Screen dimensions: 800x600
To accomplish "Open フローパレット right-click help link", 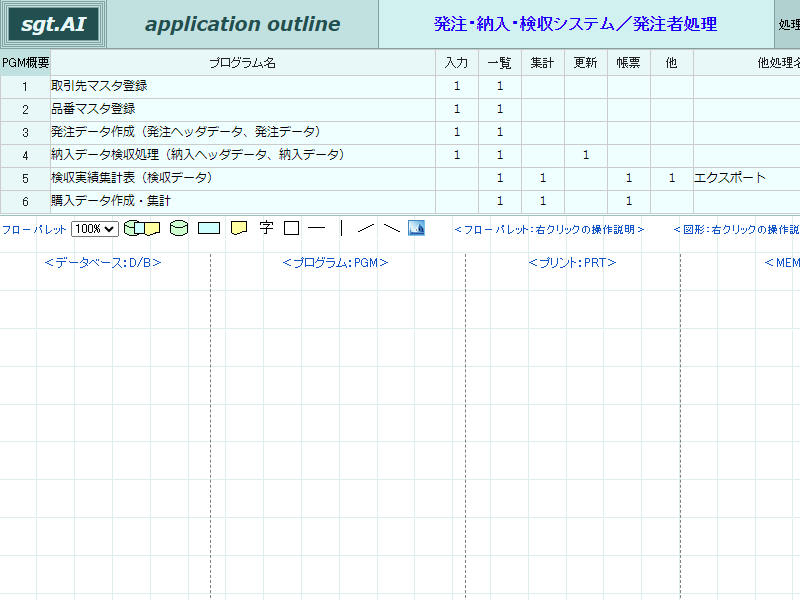I will [x=549, y=230].
